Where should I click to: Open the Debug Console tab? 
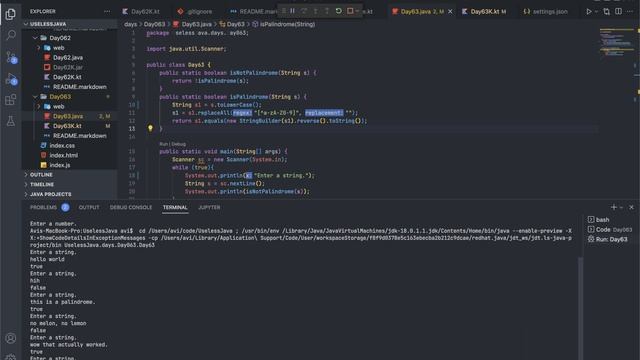pos(131,207)
